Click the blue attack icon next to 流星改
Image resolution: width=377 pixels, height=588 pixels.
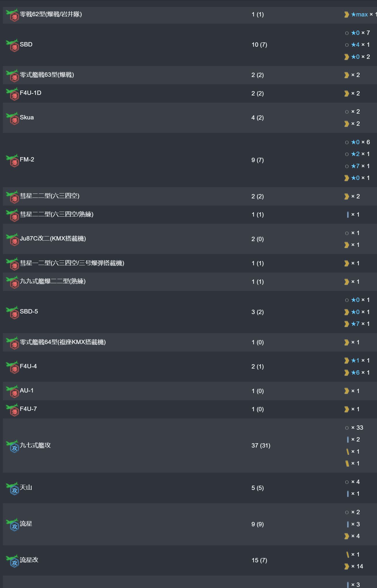coord(12,561)
